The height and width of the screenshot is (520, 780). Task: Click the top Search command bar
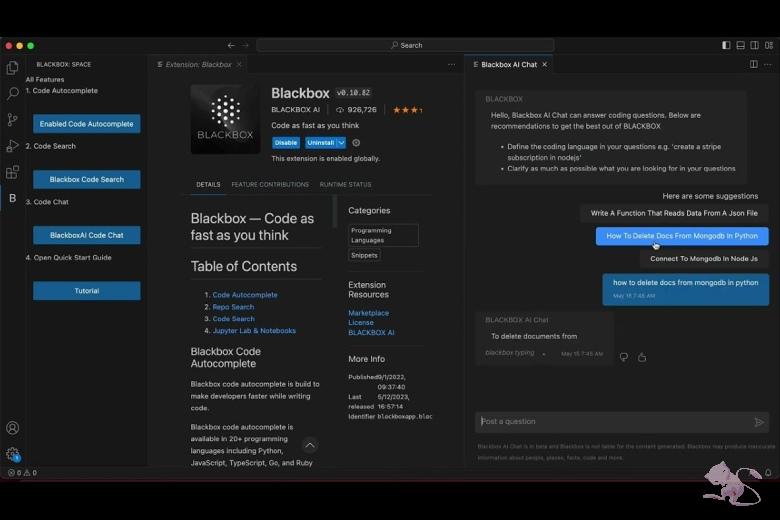(405, 45)
